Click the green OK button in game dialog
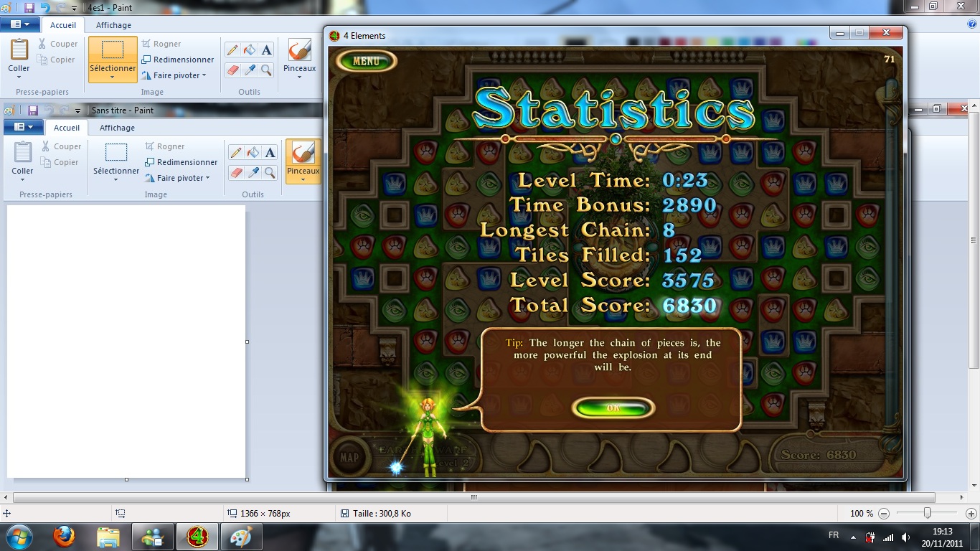The width and height of the screenshot is (980, 551). pyautogui.click(x=613, y=408)
